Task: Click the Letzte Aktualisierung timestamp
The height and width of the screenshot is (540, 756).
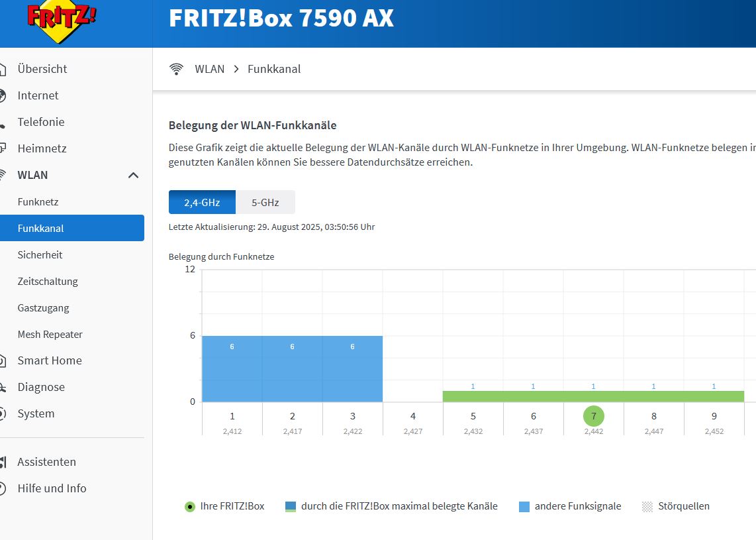Action: [271, 227]
